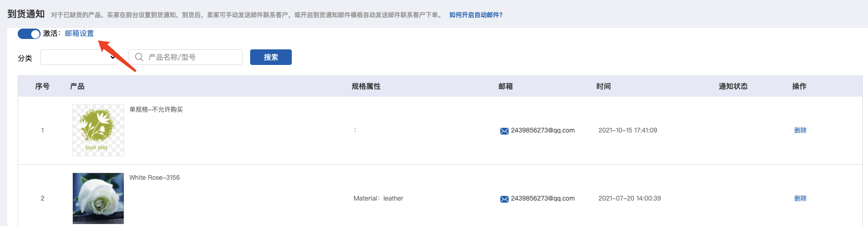This screenshot has height=226, width=868.
Task: Click product name White Rose-3156
Action: 154,178
